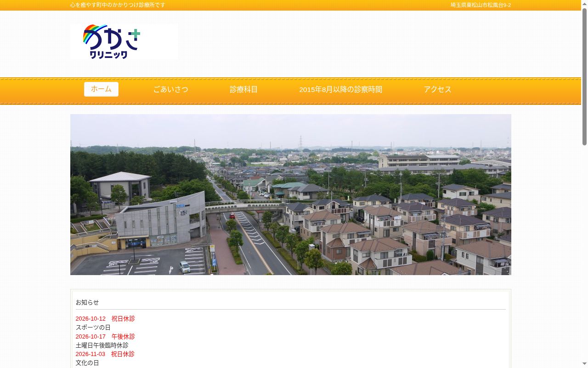Click the tagline 心を癒やす町中のかかりつけ診療所です
The width and height of the screenshot is (588, 368).
coord(118,5)
